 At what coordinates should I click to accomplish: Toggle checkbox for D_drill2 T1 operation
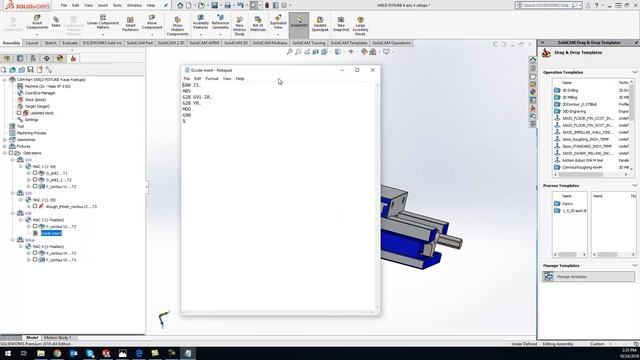point(35,173)
